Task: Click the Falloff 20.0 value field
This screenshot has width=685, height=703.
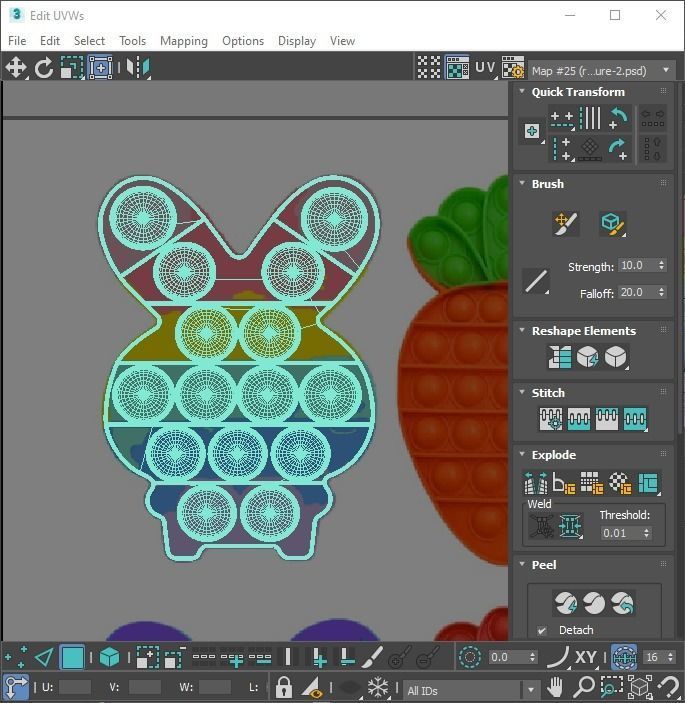Action: point(637,292)
